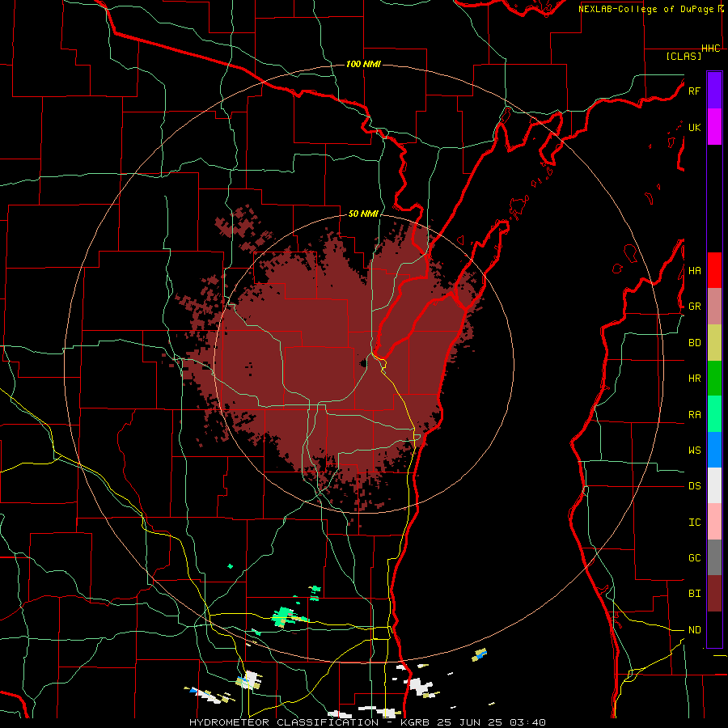The image size is (728, 728).
Task: Click the GC legend label
Action: [x=695, y=557]
